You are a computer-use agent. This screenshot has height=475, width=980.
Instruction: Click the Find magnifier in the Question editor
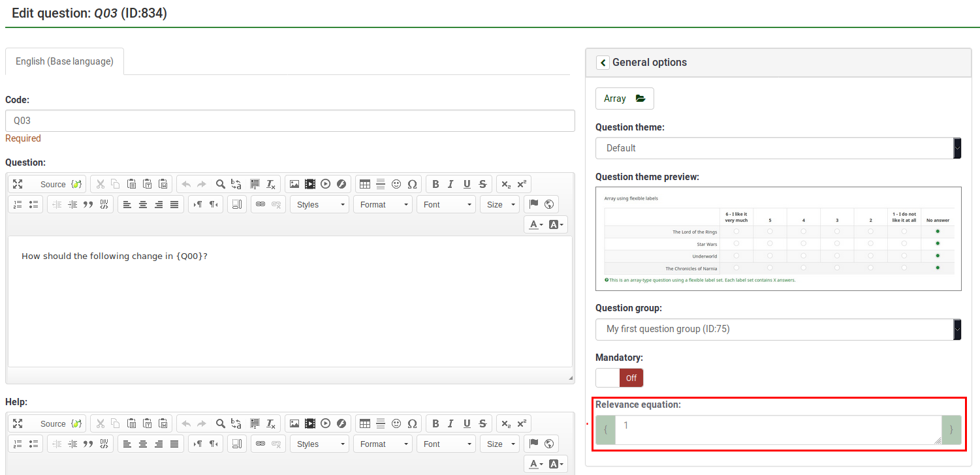[221, 185]
